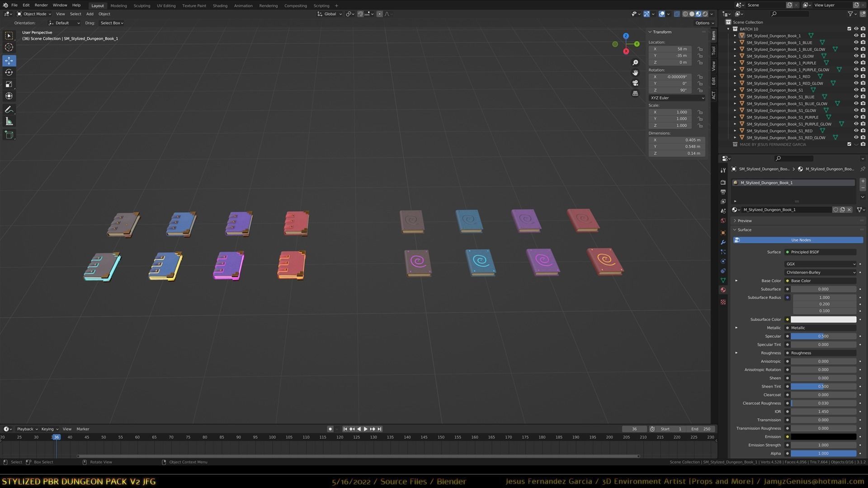Screen dimensions: 868x488
Task: Open the Object Mode dropdown
Action: pyautogui.click(x=34, y=14)
